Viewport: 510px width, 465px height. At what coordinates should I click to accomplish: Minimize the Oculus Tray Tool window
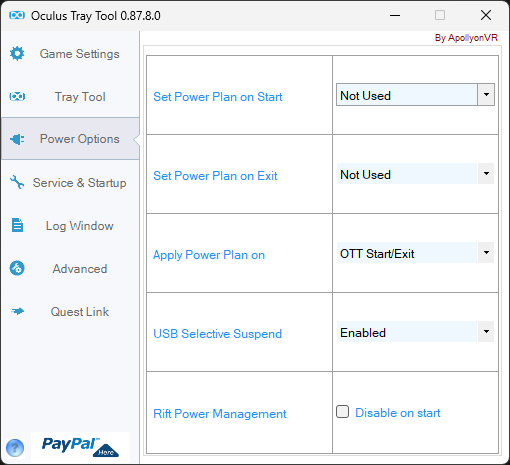click(x=395, y=15)
